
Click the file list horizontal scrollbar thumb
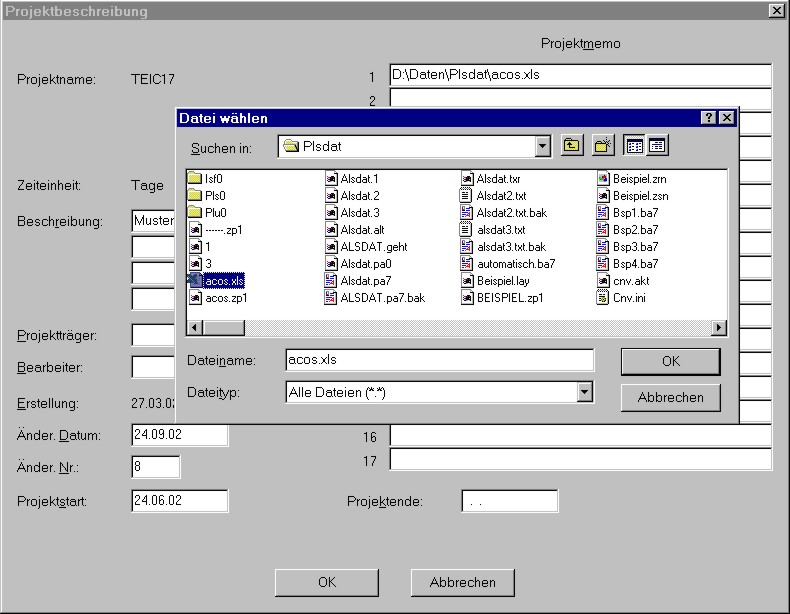pos(224,327)
